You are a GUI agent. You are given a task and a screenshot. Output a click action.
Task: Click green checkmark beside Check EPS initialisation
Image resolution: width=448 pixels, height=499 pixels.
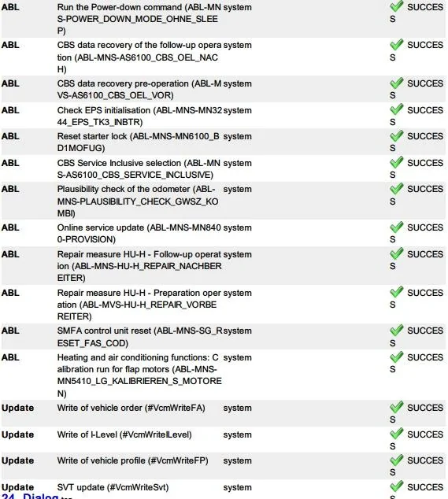tap(396, 109)
